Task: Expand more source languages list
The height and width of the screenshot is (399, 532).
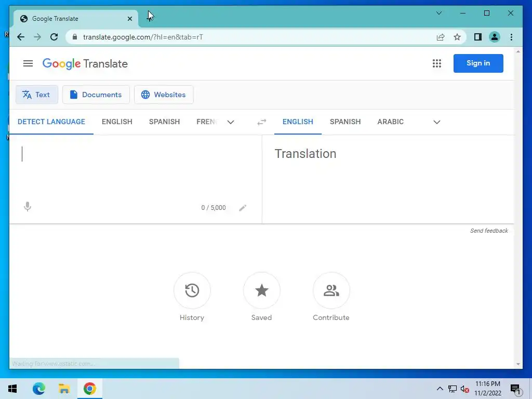Action: tap(231, 122)
